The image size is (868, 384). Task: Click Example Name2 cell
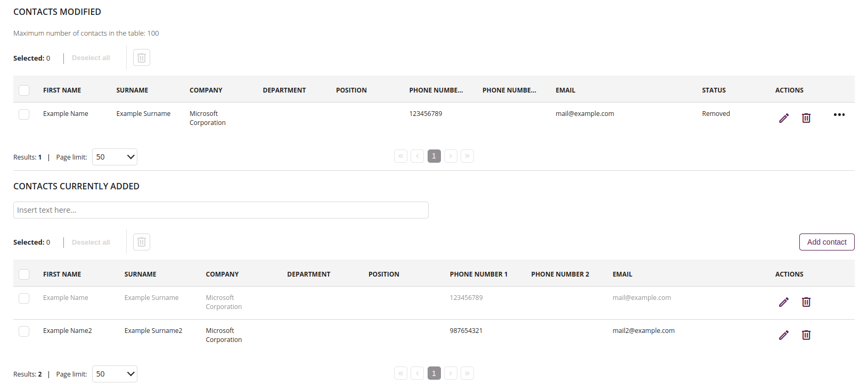[x=68, y=331]
